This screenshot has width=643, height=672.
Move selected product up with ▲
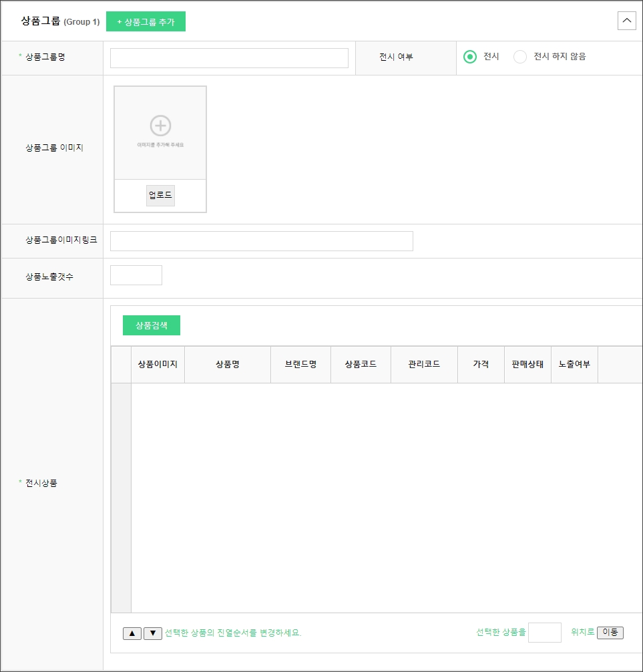132,633
